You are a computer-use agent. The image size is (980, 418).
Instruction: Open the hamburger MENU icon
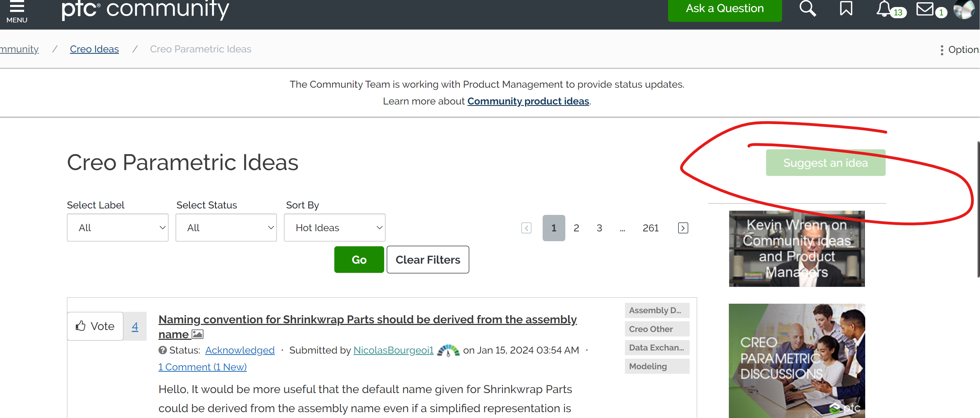tap(17, 10)
